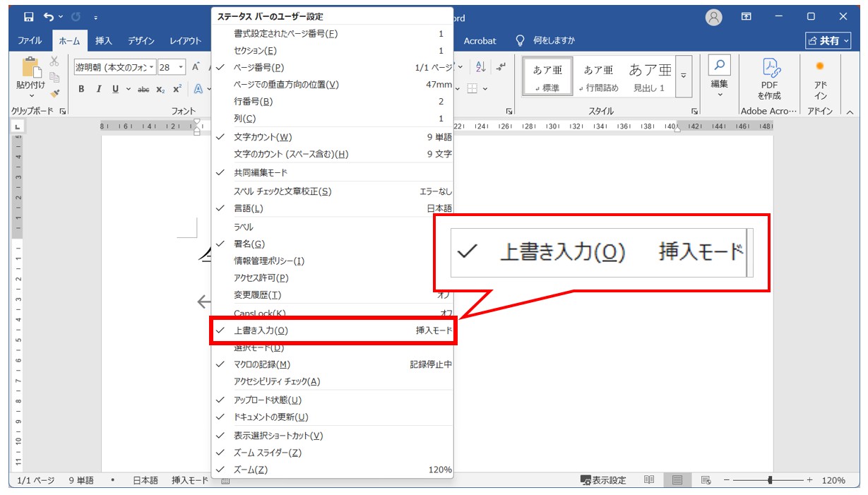Viewport: 868px width, 495px height.
Task: Switch to the Acrobat tab
Action: coord(480,41)
